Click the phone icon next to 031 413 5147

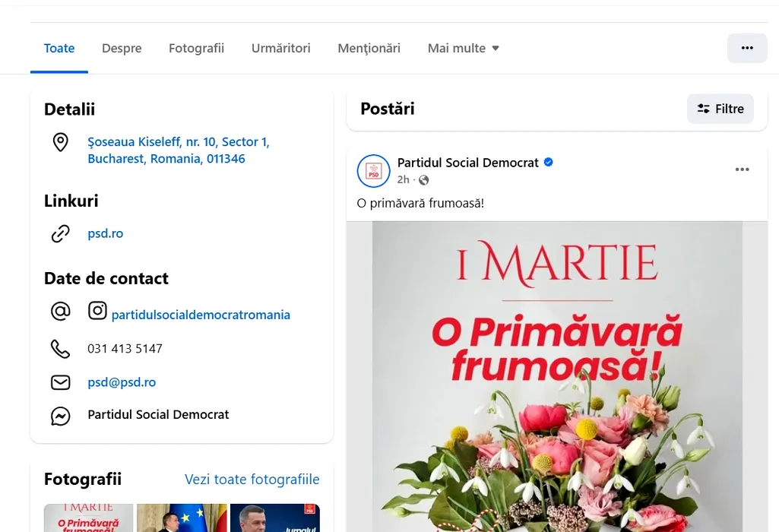tap(60, 349)
